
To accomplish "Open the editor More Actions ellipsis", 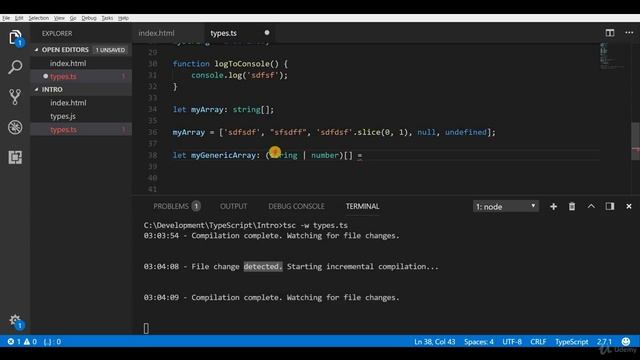I will pyautogui.click(x=629, y=33).
